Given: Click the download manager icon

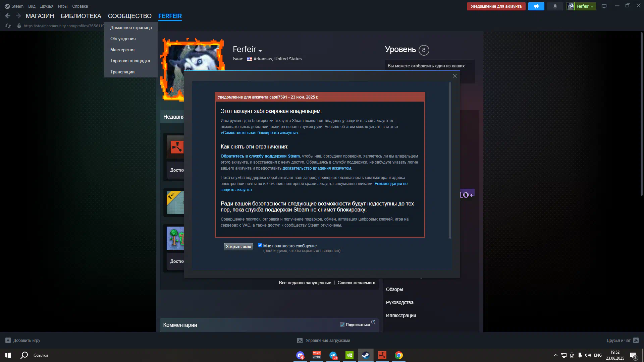Looking at the screenshot, I should point(300,340).
